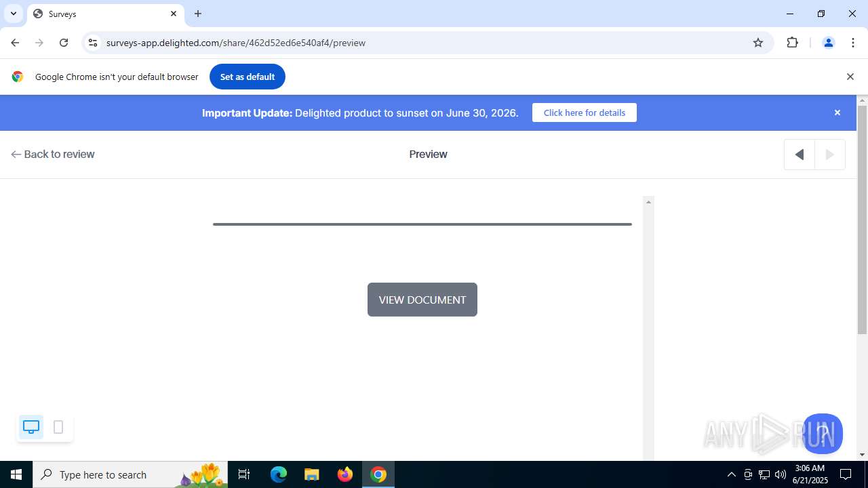Image resolution: width=868 pixels, height=488 pixels.
Task: Click the Preview heading text
Action: (428, 154)
